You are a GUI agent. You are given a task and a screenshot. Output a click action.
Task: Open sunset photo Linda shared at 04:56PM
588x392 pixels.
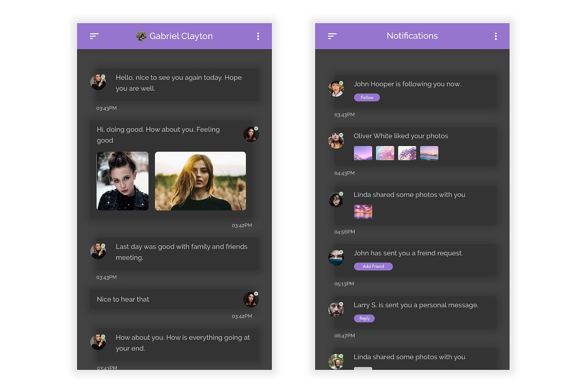pos(363,212)
